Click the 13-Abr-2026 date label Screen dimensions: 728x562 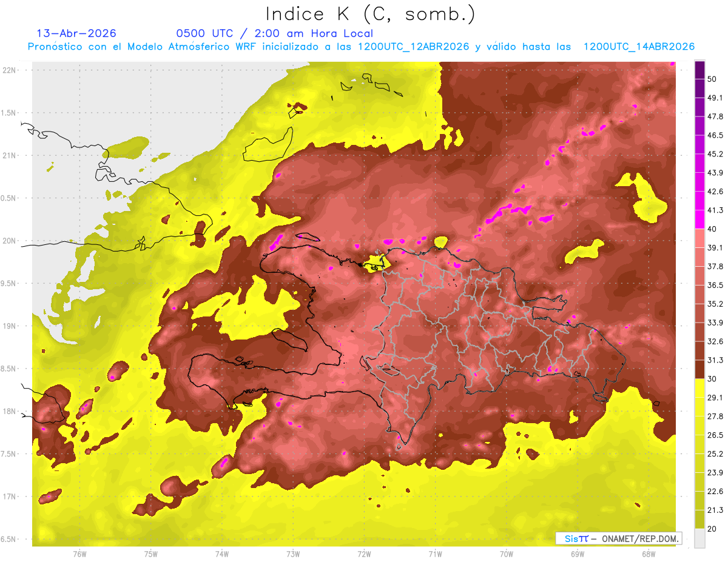point(76,33)
